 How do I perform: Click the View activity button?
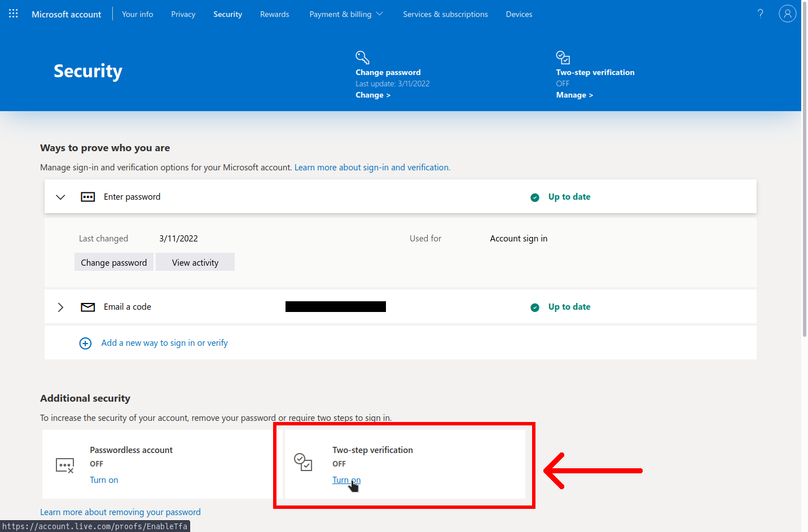click(195, 262)
